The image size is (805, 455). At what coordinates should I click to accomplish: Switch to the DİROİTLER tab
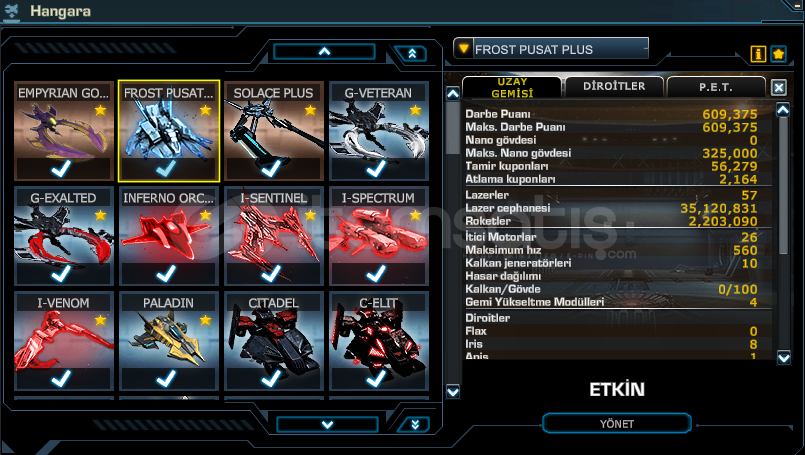click(x=614, y=86)
